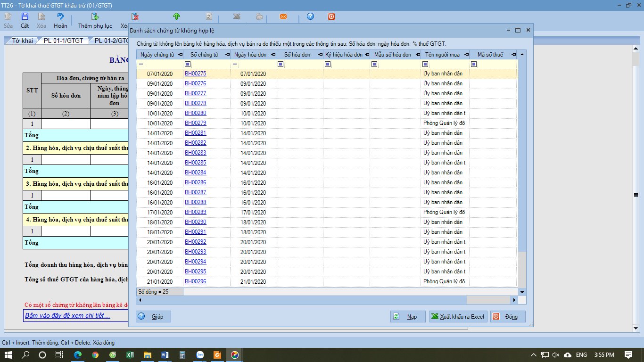The width and height of the screenshot is (644, 362).
Task: Pin the Mã số thuế column
Action: click(512, 55)
